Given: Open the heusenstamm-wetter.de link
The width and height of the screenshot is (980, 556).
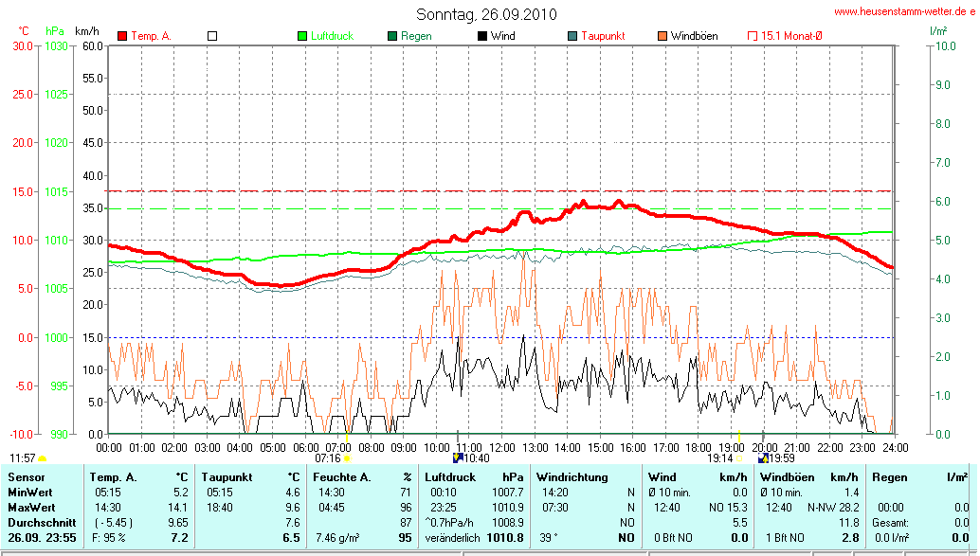Looking at the screenshot, I should 904,11.
